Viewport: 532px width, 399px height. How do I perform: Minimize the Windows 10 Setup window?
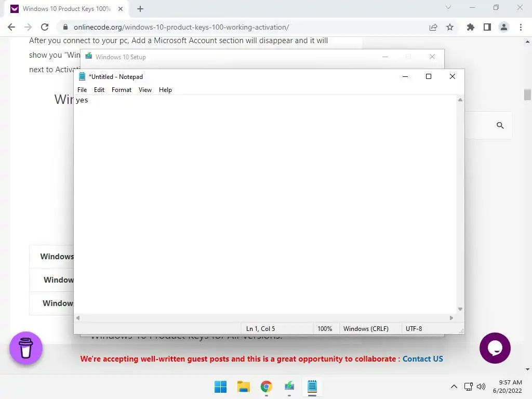(x=385, y=57)
